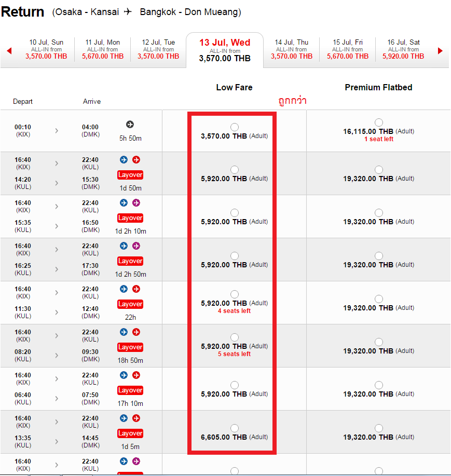Click the red previous dates arrow
451x476 pixels.
tap(9, 51)
